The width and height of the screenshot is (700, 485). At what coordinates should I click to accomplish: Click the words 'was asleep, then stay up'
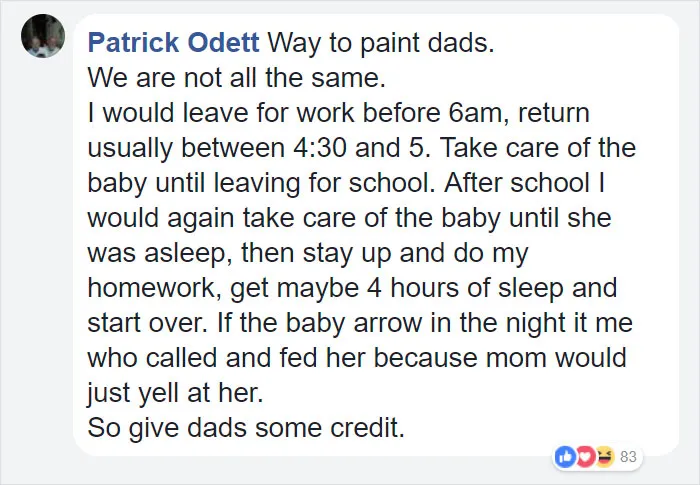pos(239,253)
